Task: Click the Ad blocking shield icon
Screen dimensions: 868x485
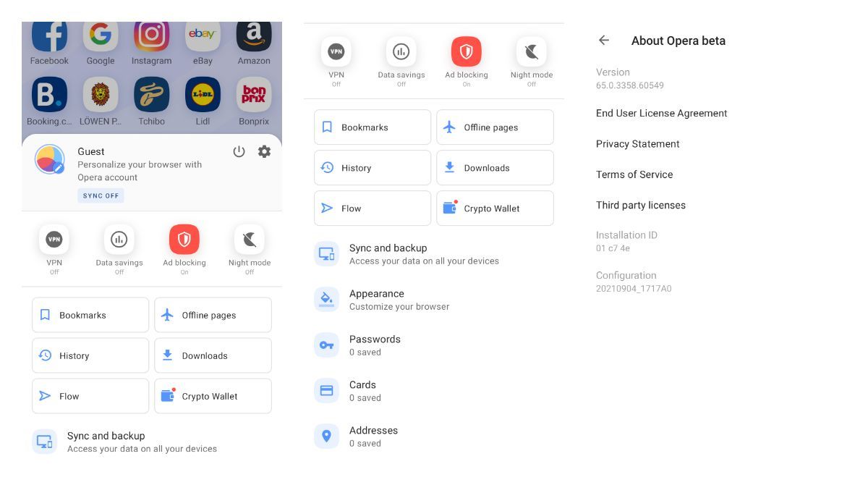Action: [467, 51]
